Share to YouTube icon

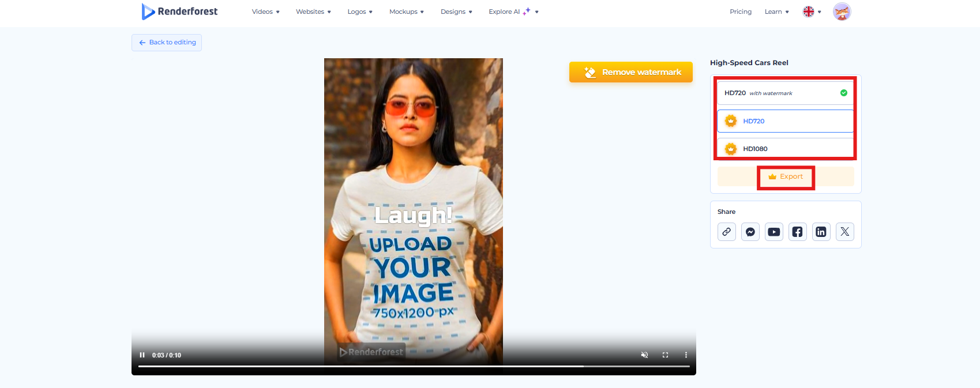point(774,232)
